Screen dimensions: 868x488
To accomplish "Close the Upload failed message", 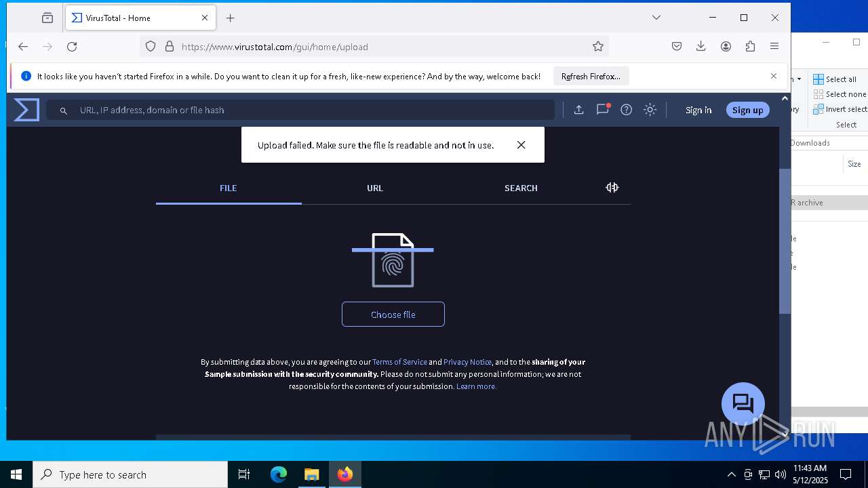I will tap(521, 145).
